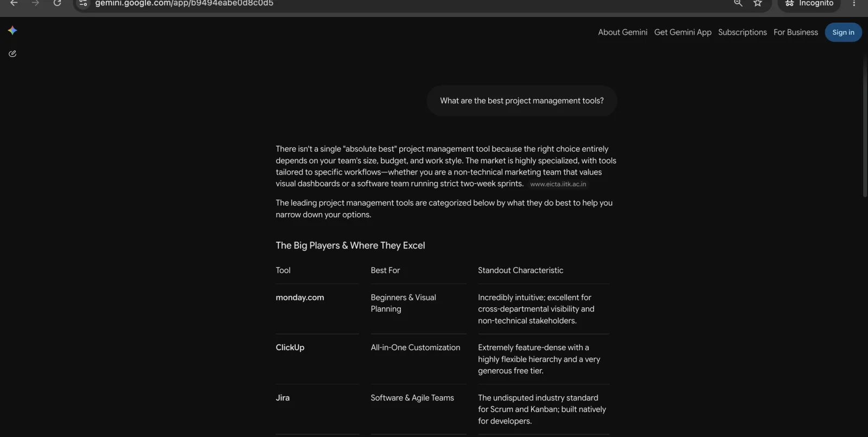Go to the Subscriptions page
Image resolution: width=868 pixels, height=437 pixels.
[x=742, y=33]
